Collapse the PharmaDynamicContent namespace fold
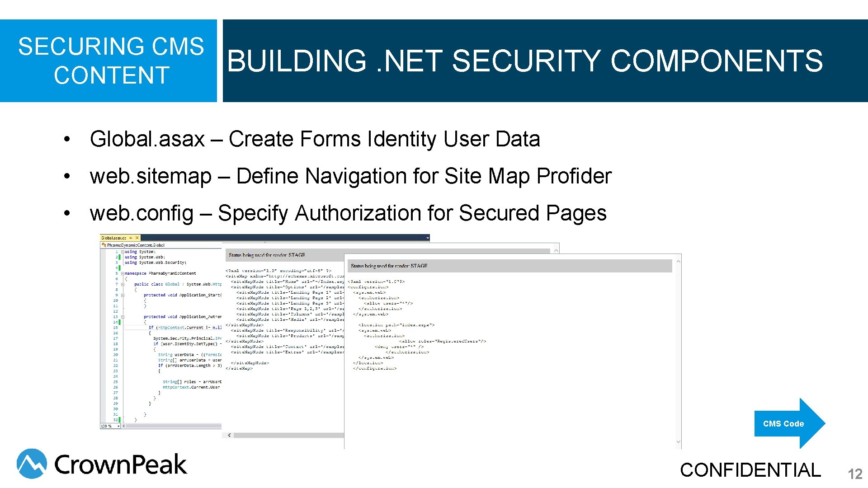 pyautogui.click(x=122, y=273)
